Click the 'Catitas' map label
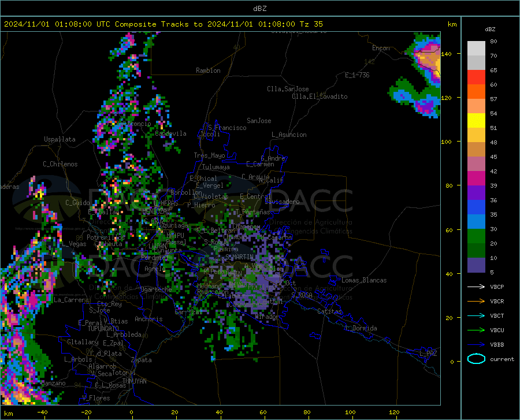520x420 pixels. point(329,311)
